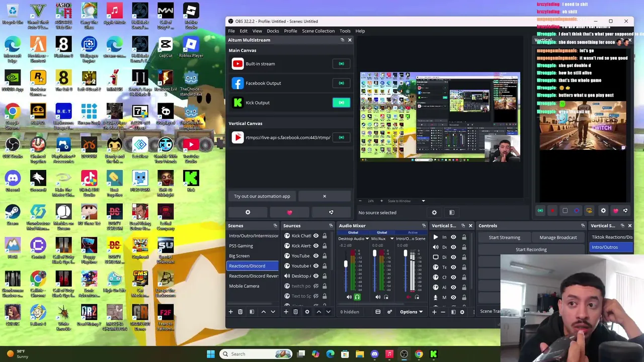Open Roblox Player desktop shortcut
The width and height of the screenshot is (644, 362).
tap(191, 47)
